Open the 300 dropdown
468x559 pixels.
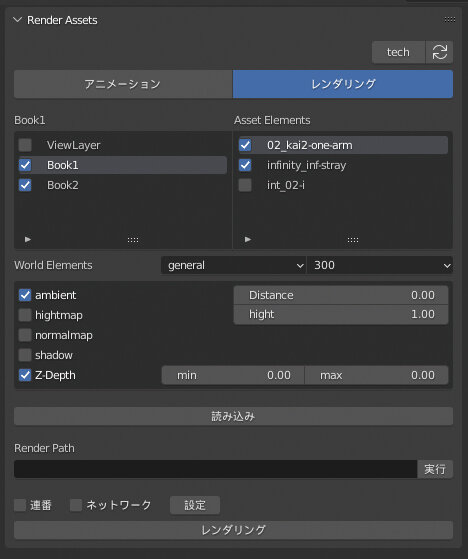pos(380,265)
